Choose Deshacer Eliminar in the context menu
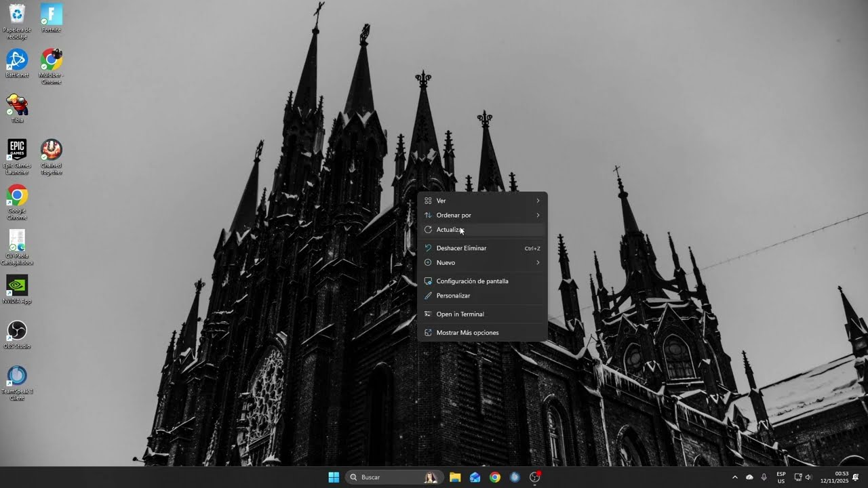 [x=482, y=248]
